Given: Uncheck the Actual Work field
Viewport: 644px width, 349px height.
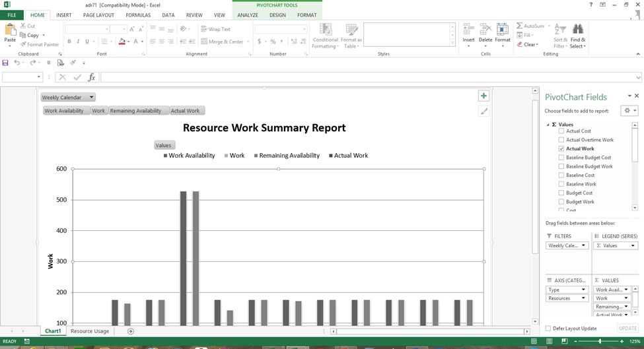Looking at the screenshot, I should 561,149.
